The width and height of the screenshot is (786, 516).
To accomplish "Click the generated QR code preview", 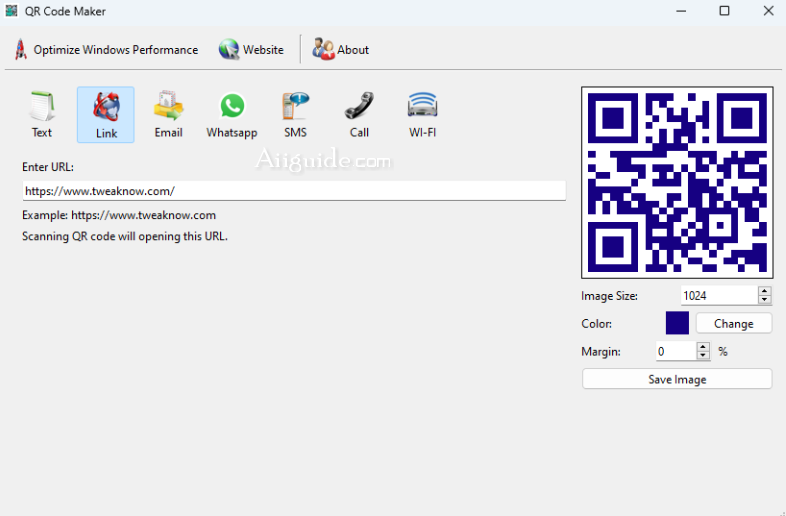I will 677,183.
